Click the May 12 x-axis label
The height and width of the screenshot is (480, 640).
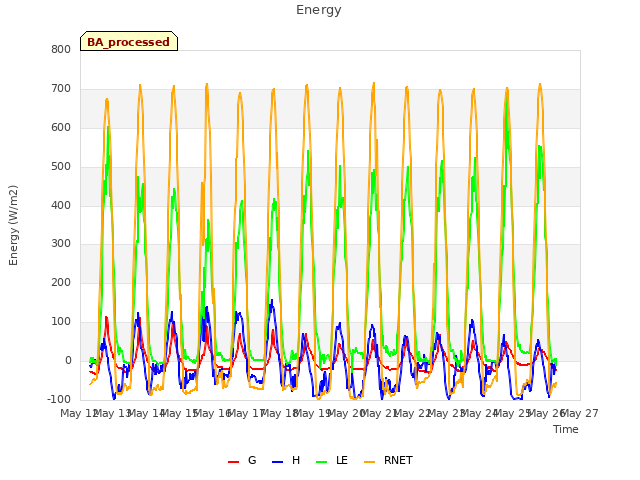tap(78, 413)
